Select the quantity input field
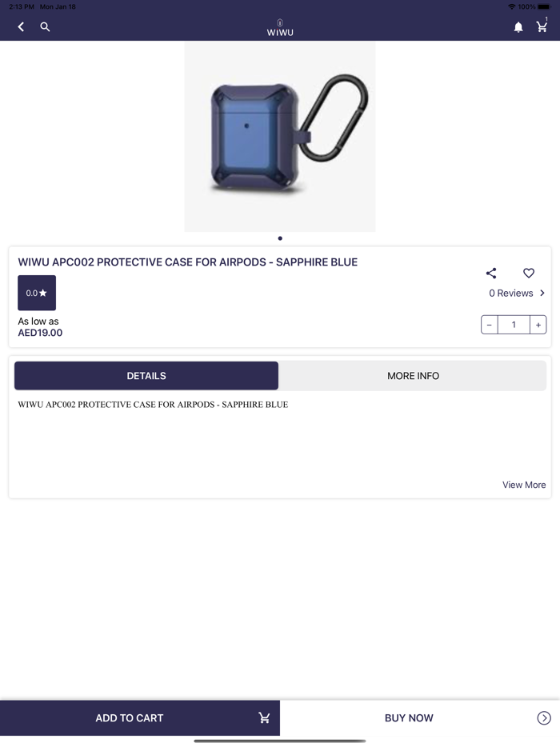The image size is (560, 747). (x=514, y=325)
